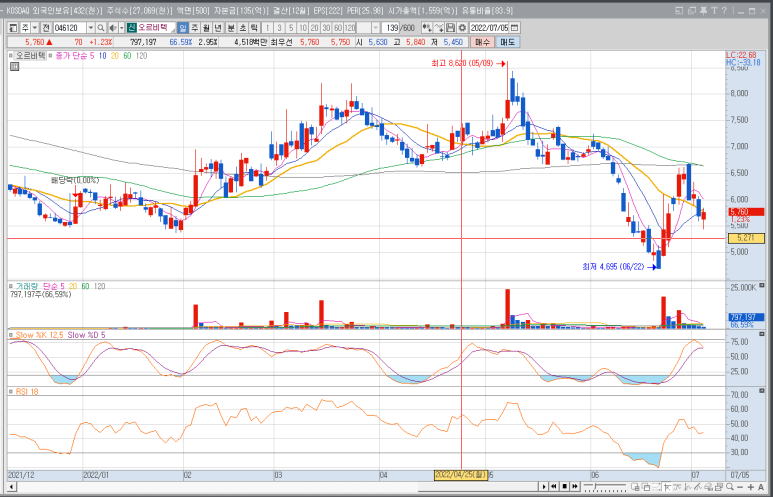Collapse the RSI panel corner button
Viewport: 773px width, 497px height.
click(x=762, y=391)
